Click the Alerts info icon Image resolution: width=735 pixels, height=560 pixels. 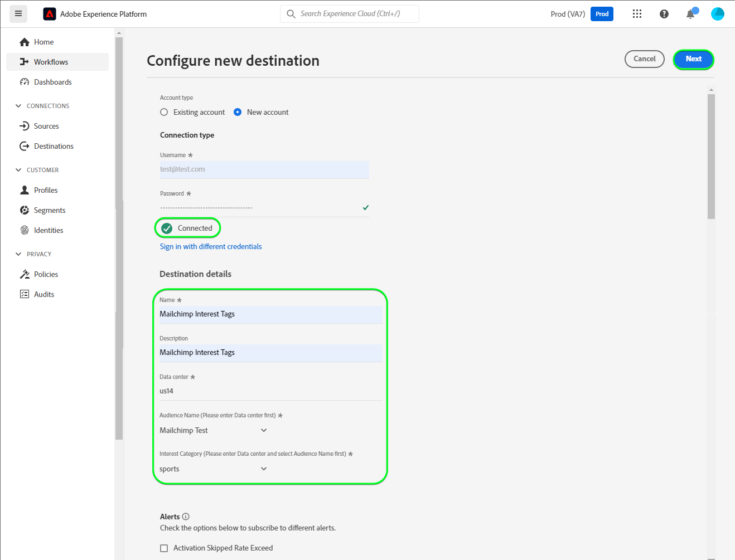(186, 517)
